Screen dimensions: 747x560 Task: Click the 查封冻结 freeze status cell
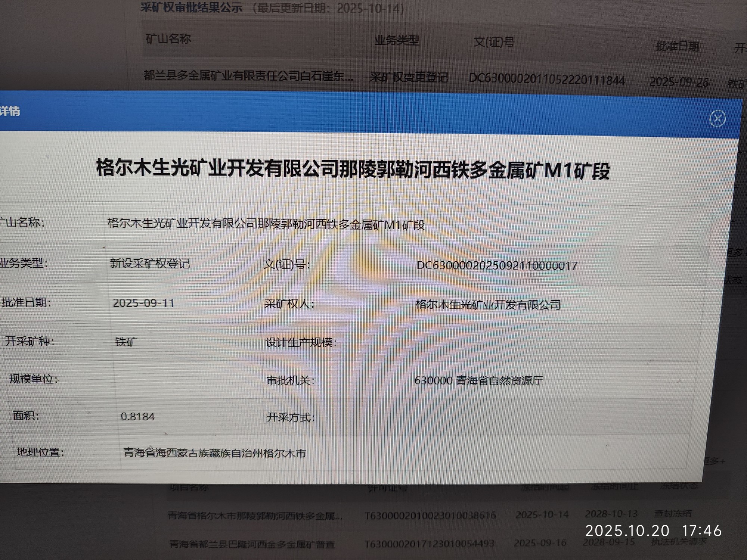click(x=673, y=514)
